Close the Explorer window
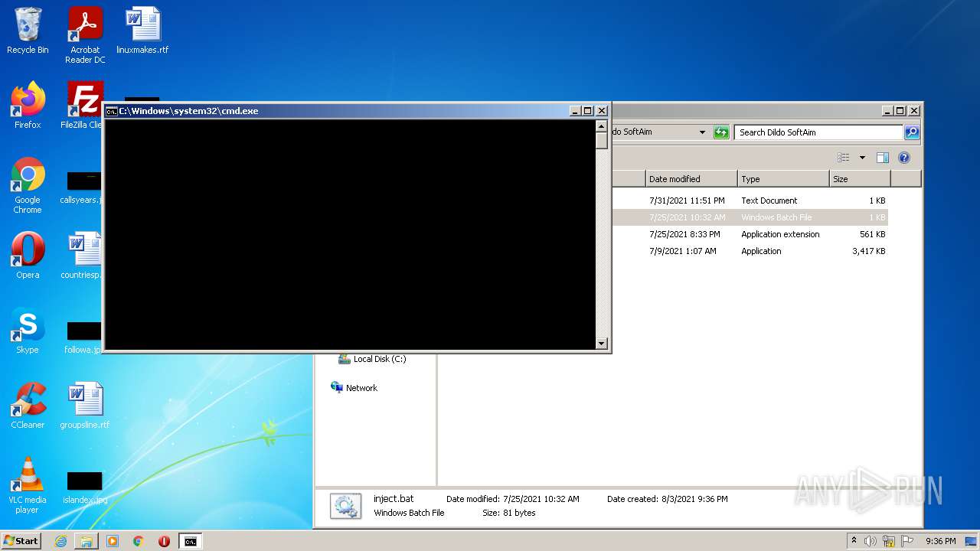Screen dimensions: 980x551 tap(914, 111)
